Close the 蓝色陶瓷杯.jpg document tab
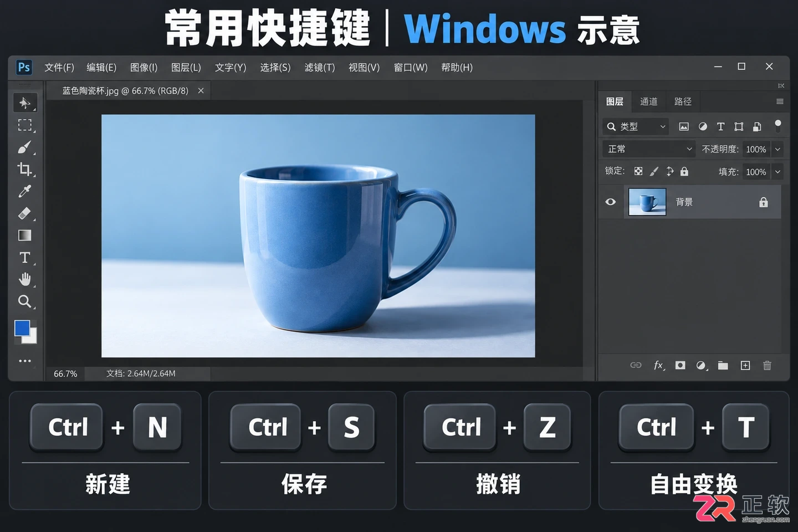The image size is (798, 532). pos(201,90)
